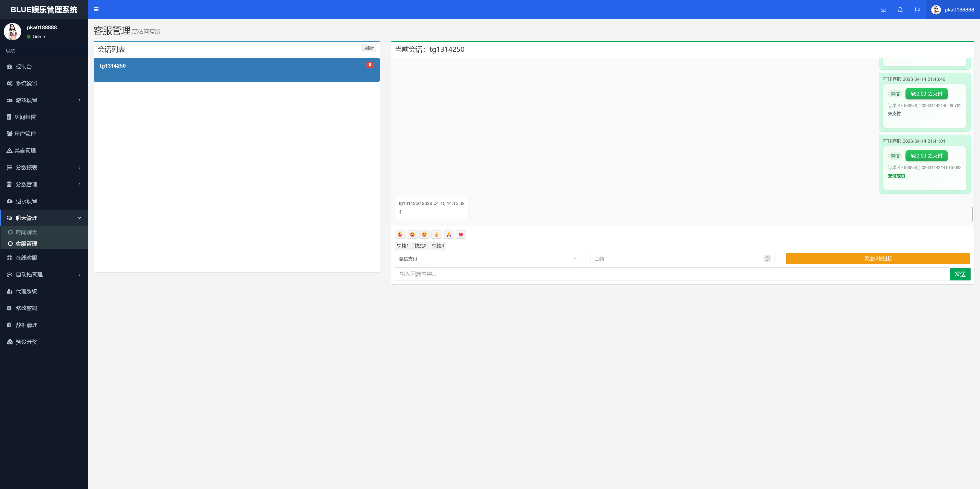Click chat panel vertical scrollbar
Image resolution: width=980 pixels, height=489 pixels.
(x=973, y=214)
